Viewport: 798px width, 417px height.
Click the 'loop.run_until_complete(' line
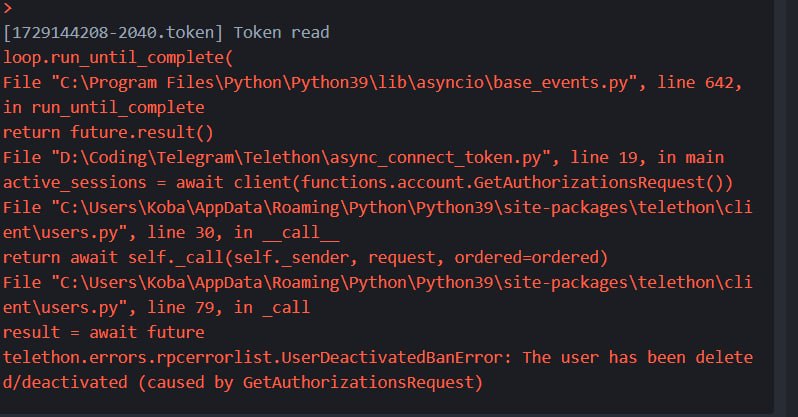coord(117,57)
